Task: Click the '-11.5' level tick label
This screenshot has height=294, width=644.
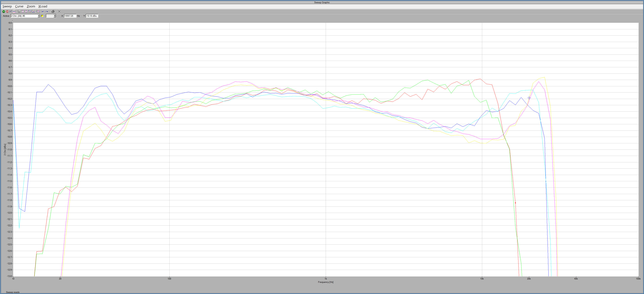Action: point(9,181)
